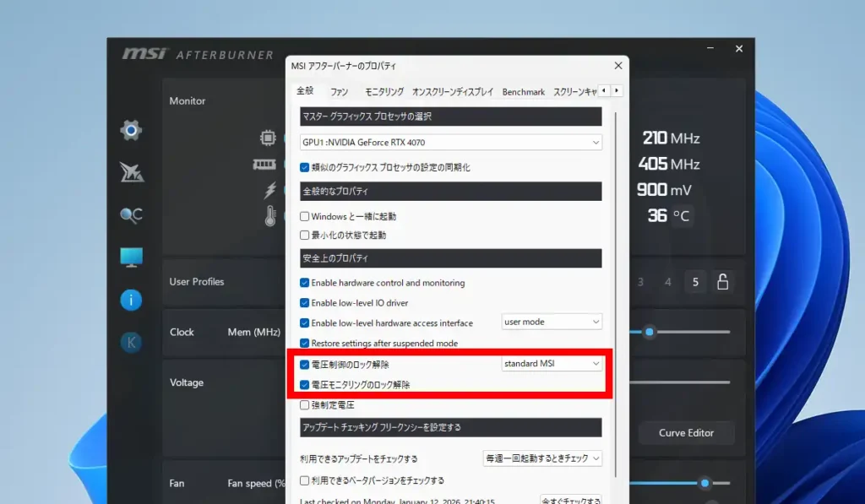Expand the user mode dropdown
The height and width of the screenshot is (504, 865).
coord(552,322)
